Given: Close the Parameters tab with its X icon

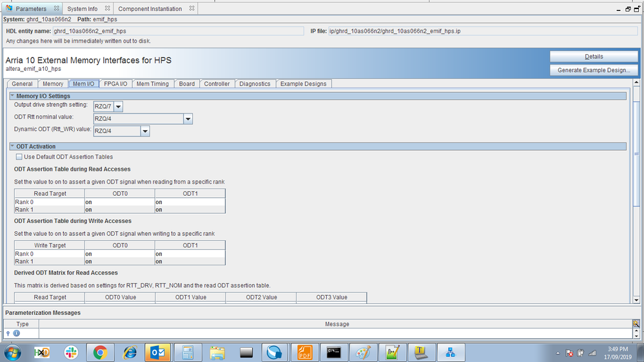Looking at the screenshot, I should point(57,8).
